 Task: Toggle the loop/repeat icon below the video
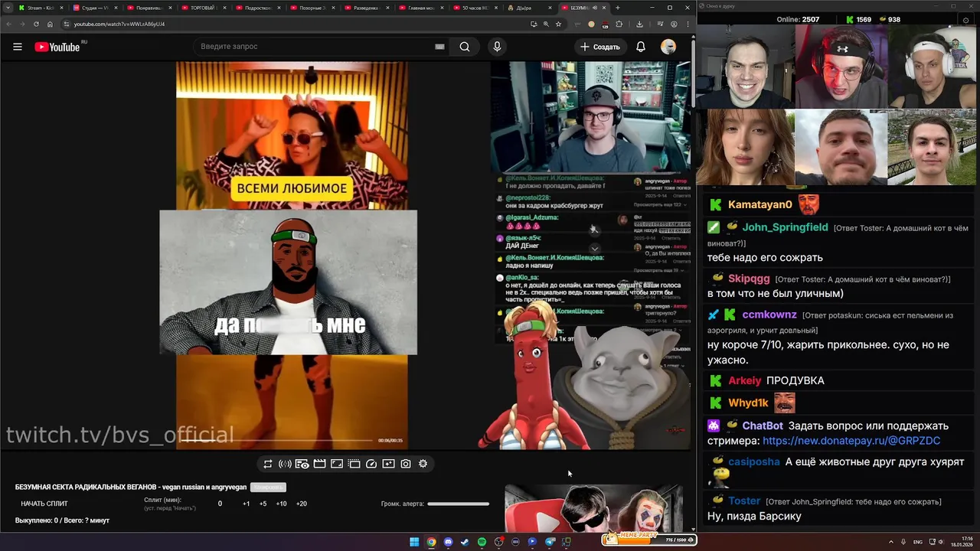click(x=267, y=464)
